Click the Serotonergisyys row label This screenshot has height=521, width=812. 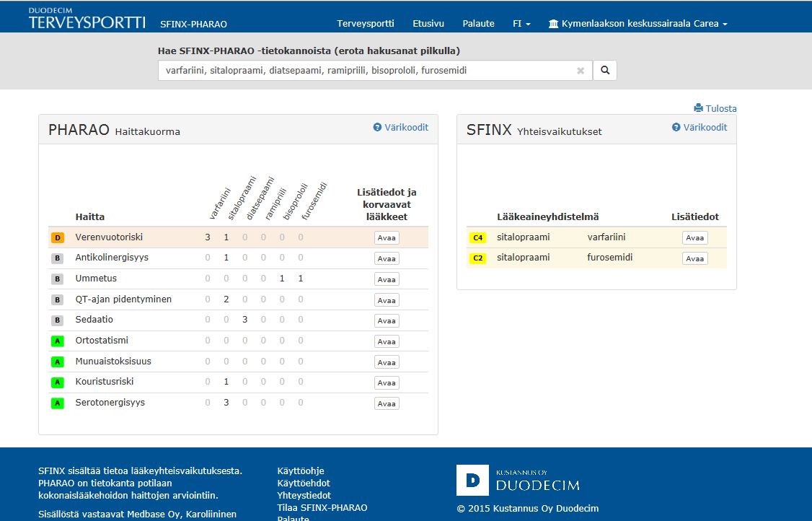point(110,402)
